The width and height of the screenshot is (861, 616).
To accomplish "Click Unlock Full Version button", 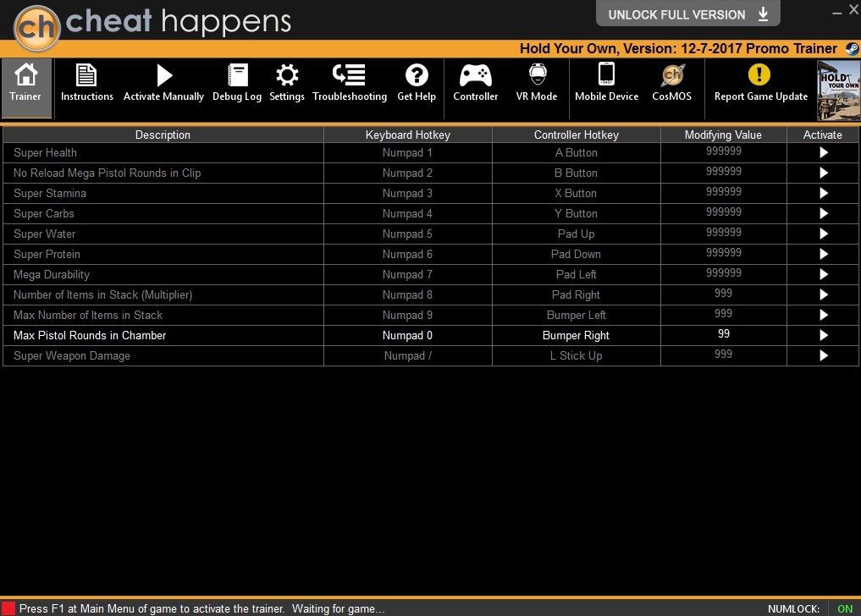I will pos(687,14).
